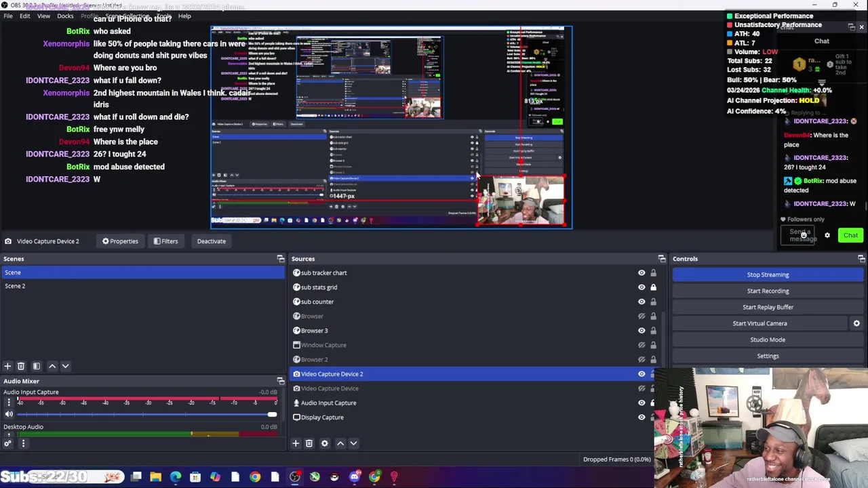Open the View menu
Viewport: 868px width, 488px height.
click(43, 16)
